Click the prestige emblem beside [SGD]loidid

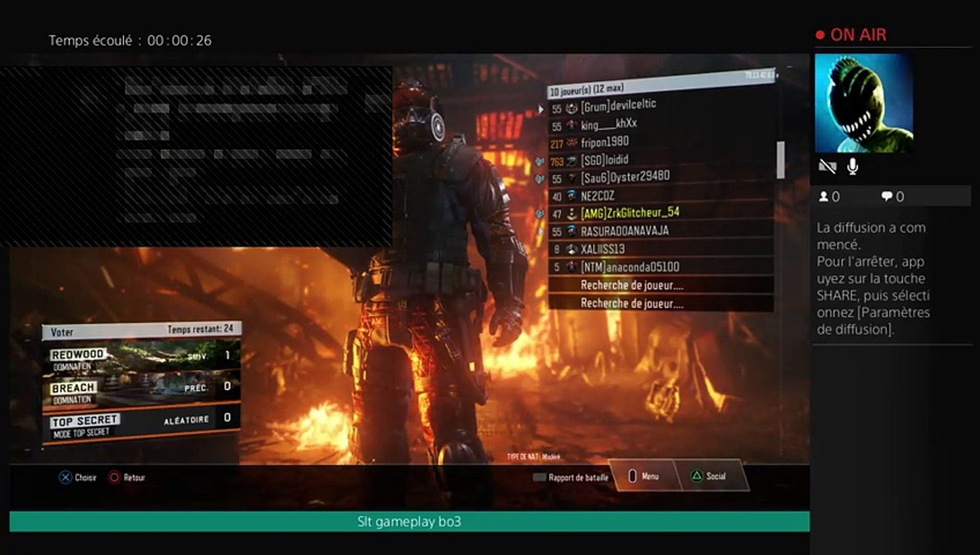point(572,161)
